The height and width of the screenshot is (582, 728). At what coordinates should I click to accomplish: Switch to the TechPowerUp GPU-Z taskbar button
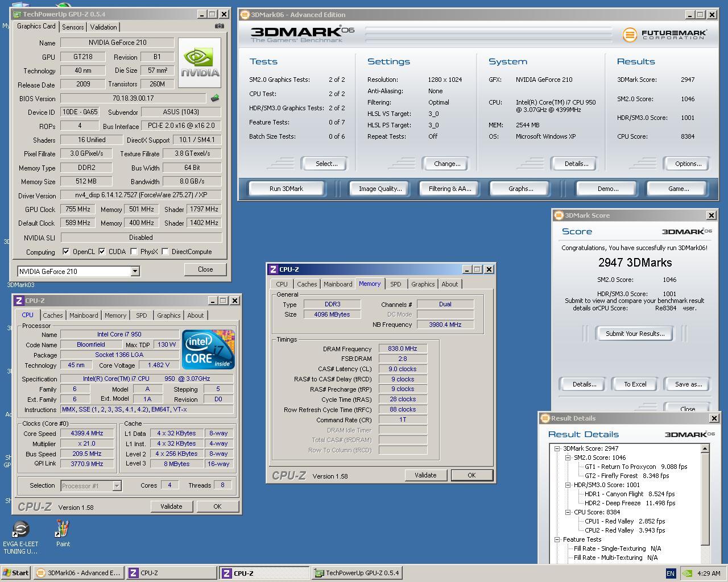[357, 573]
